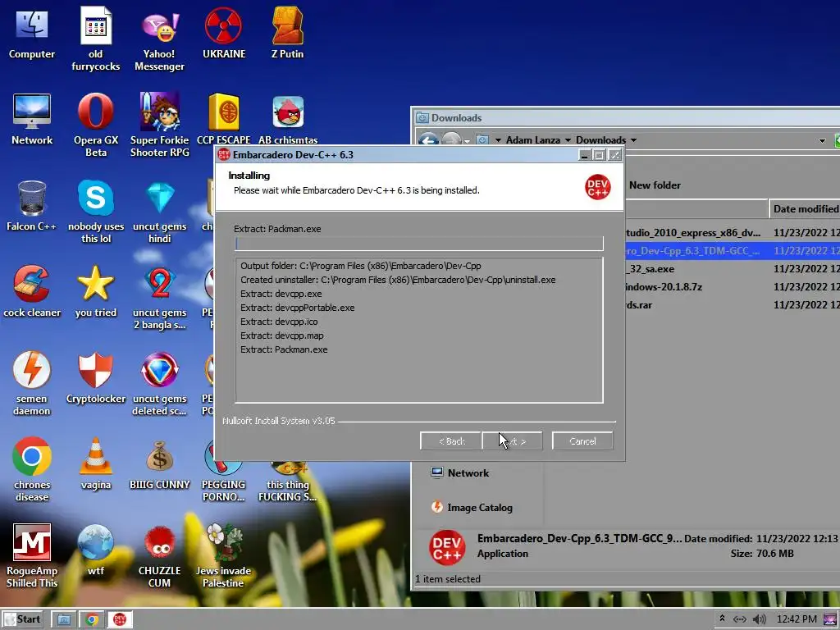Select the highlighted Dev-Cpp_6.3_TDM-GCC file row
The image size is (840, 630).
(x=732, y=251)
